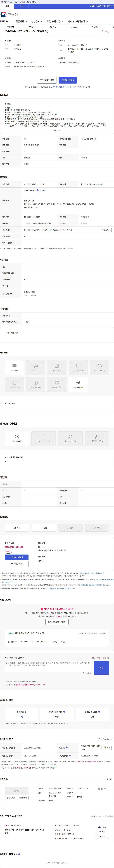Jump to the 복리후생 tab
Viewport: 114px width, 868px height.
pos(74,27)
